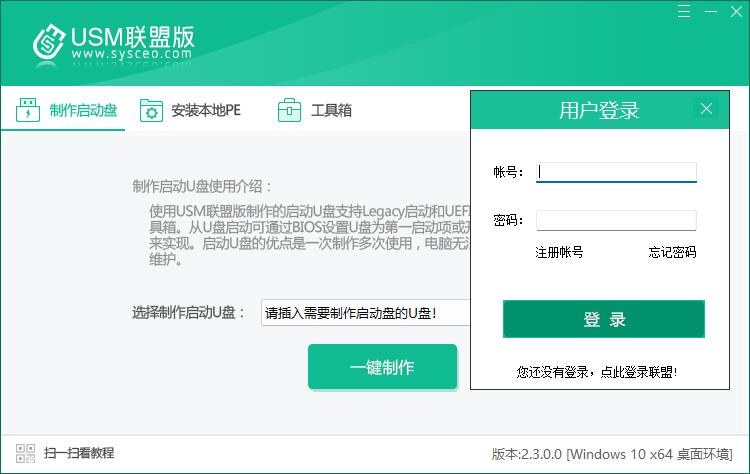This screenshot has width=750, height=474.
Task: Click 扫一扫看教程 link
Action: pos(79,453)
